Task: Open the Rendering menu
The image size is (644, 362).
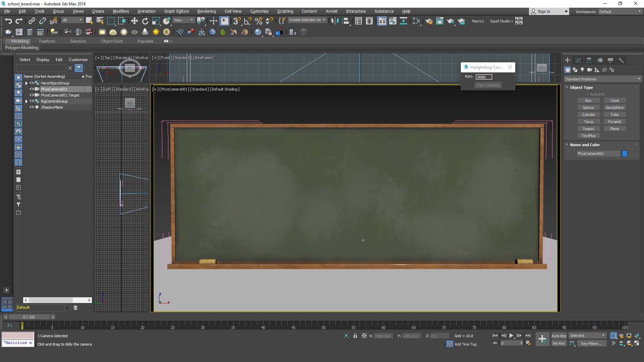Action: 206,11
